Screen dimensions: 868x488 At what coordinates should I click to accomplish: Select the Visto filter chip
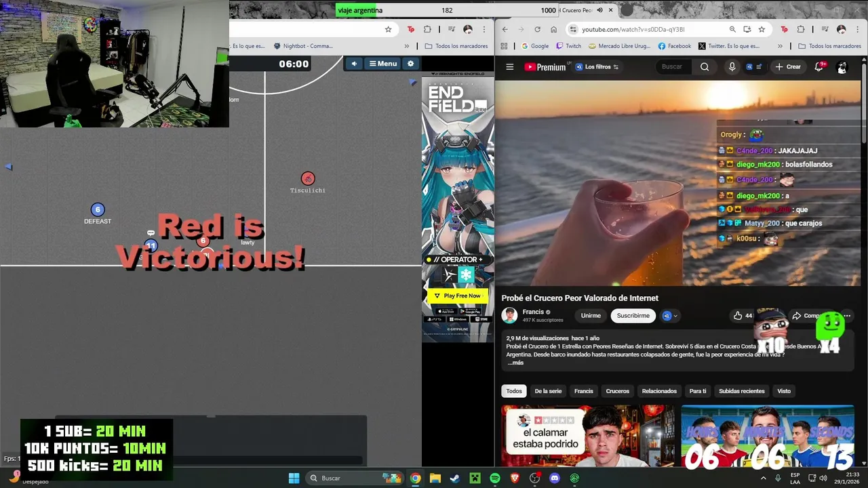pos(784,391)
